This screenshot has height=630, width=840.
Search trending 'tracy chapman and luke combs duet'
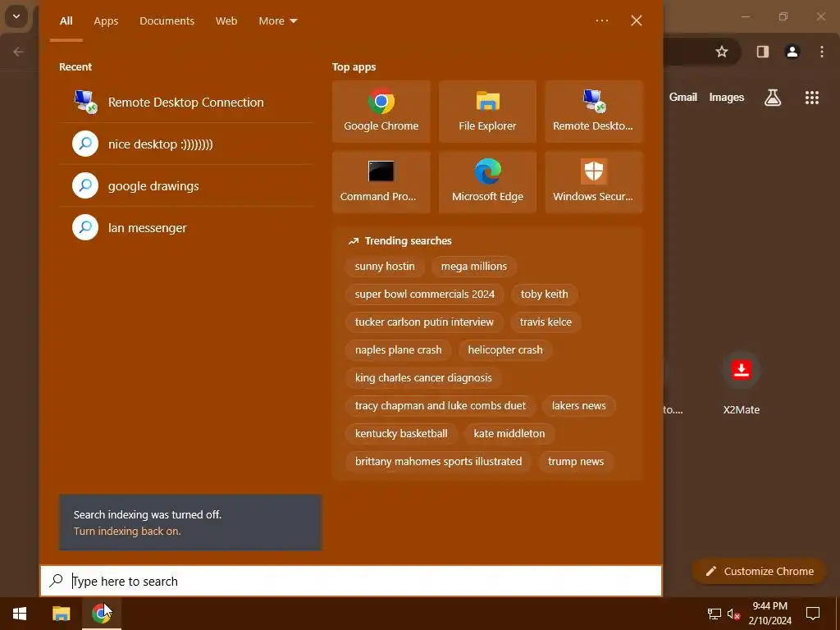tap(441, 405)
